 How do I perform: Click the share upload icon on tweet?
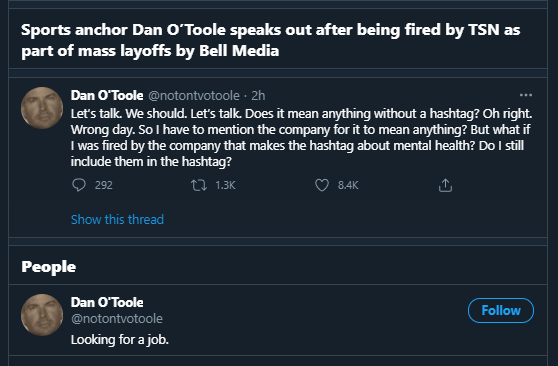tap(445, 185)
